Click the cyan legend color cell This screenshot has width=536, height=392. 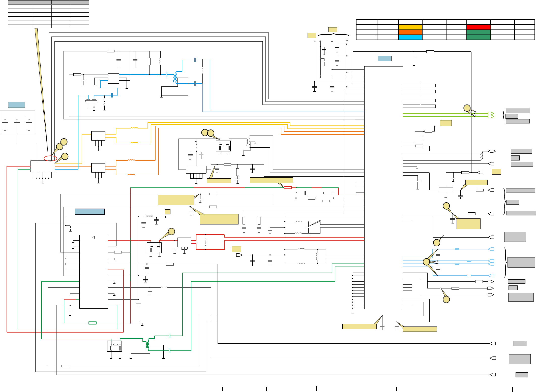coord(410,37)
